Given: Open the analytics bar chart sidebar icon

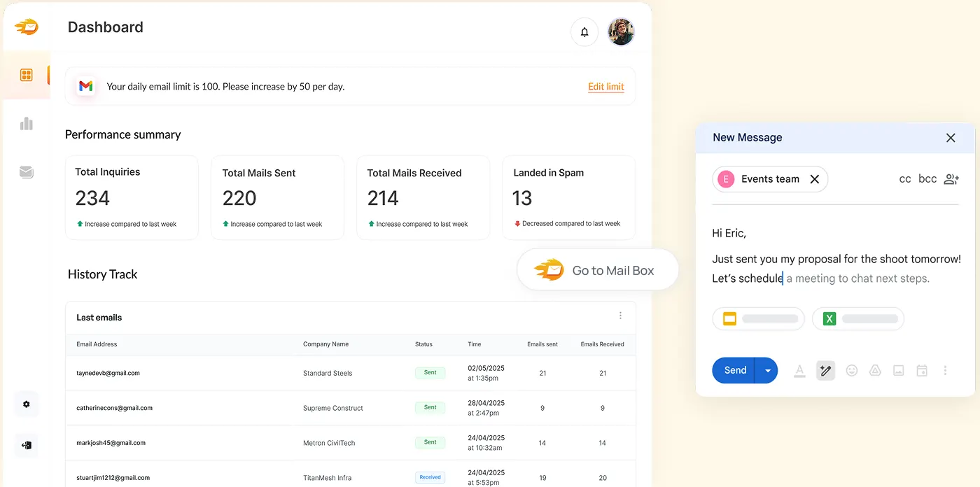Looking at the screenshot, I should [26, 123].
